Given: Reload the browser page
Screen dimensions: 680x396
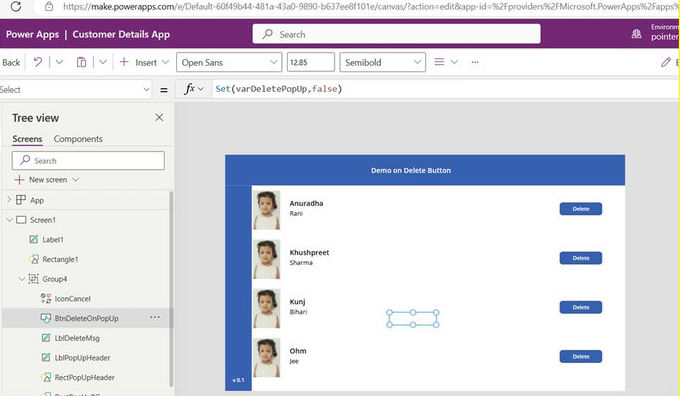Looking at the screenshot, I should point(16,7).
